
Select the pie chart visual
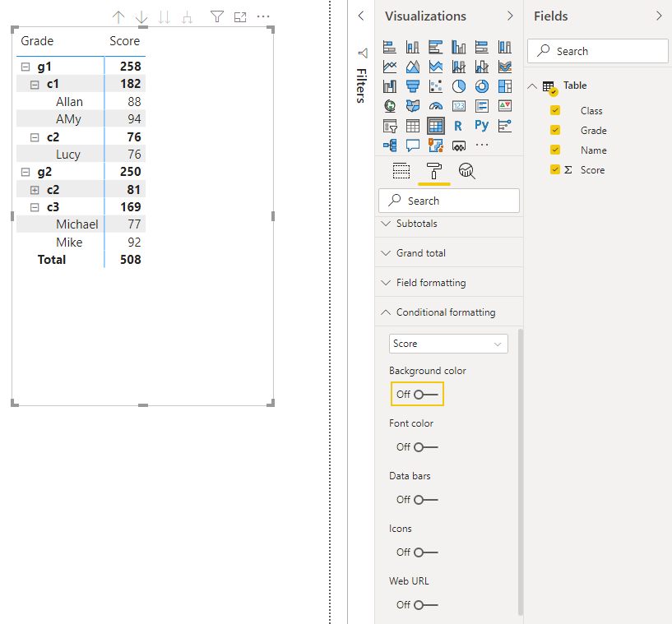coord(459,86)
